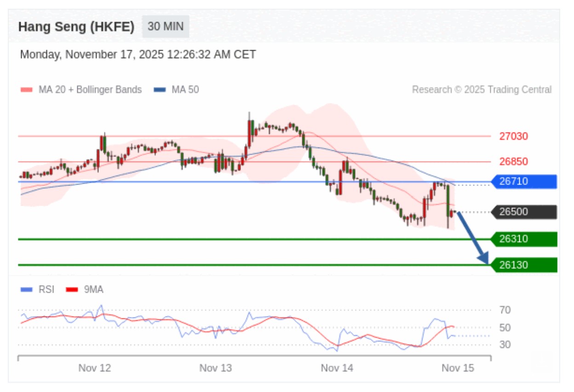Click the Nov 13 date axis label

click(215, 368)
